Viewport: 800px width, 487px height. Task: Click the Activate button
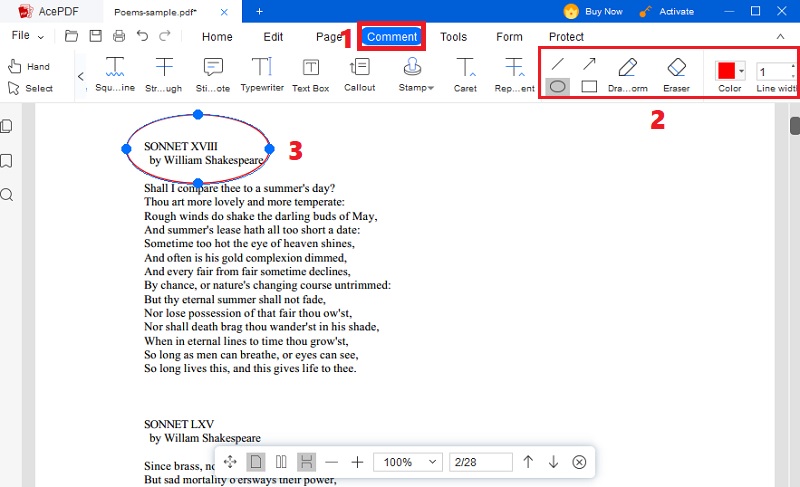point(666,11)
